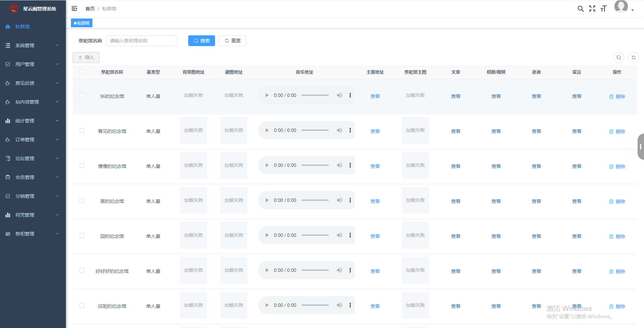Play audio in the 96的纪念馆 row

(x=267, y=95)
